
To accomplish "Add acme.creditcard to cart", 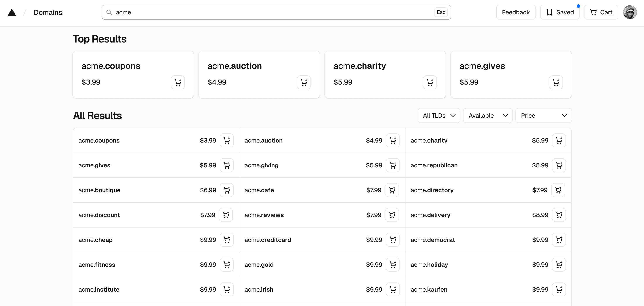I will pos(393,240).
